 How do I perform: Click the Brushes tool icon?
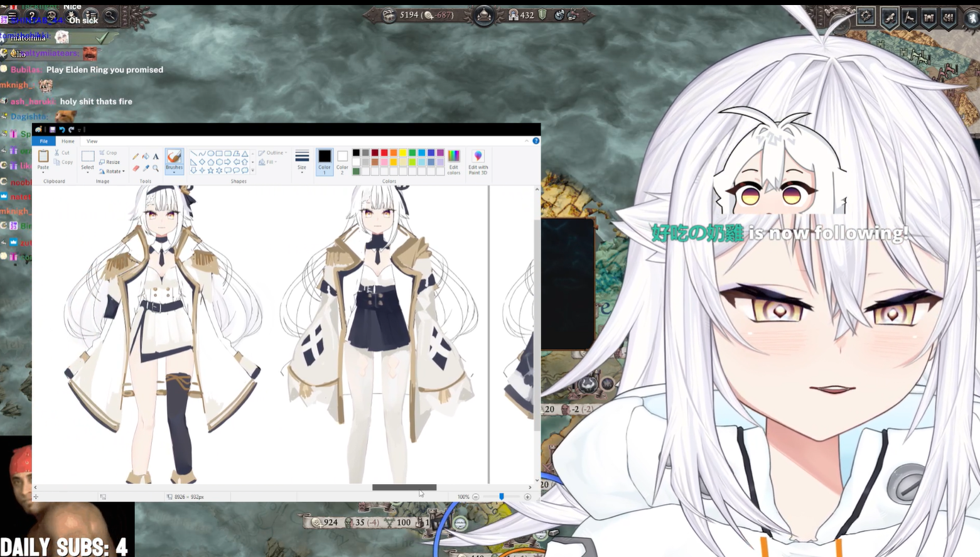click(x=174, y=156)
